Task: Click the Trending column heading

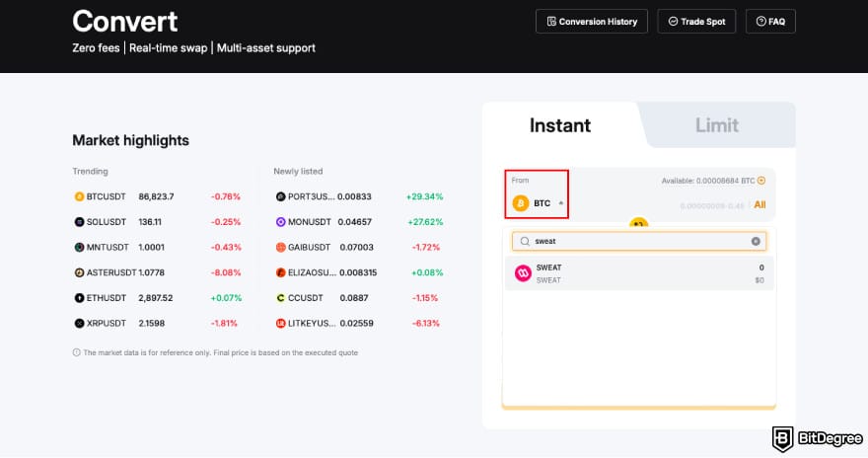Action: tap(90, 171)
